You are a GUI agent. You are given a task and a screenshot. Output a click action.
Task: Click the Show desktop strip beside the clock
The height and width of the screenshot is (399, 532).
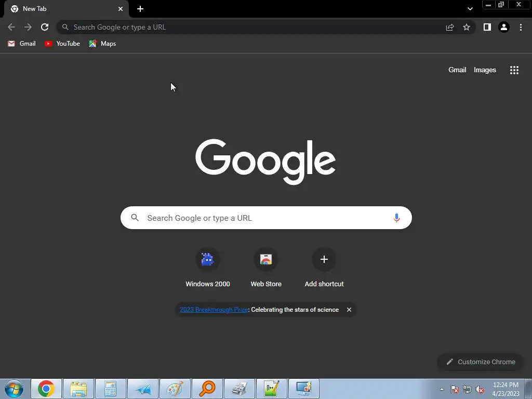pos(528,389)
